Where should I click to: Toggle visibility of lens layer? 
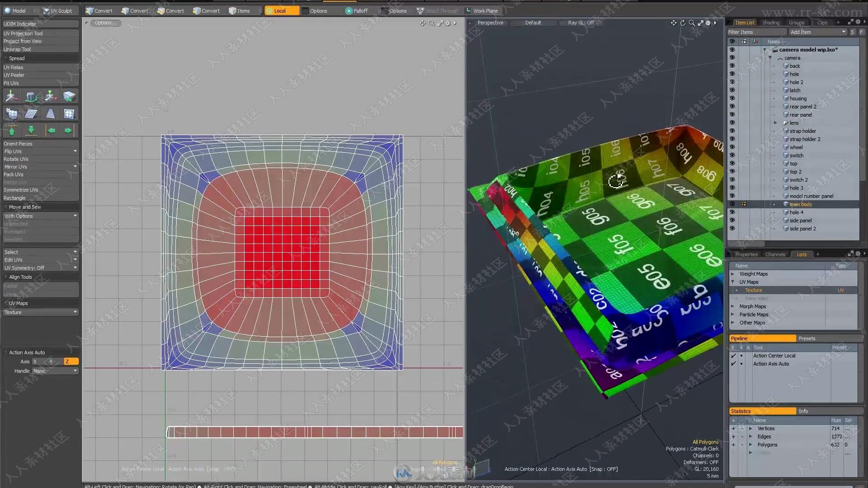tap(732, 123)
